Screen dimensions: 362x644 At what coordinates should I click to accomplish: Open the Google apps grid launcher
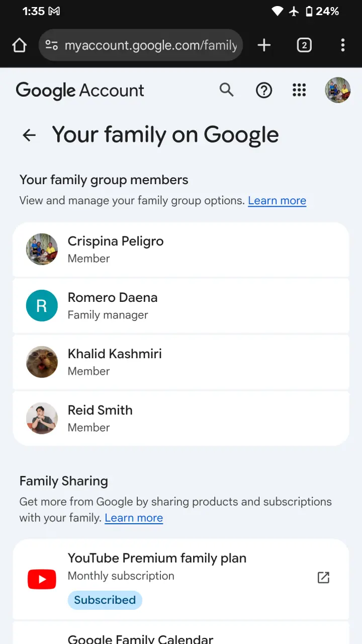click(x=299, y=90)
